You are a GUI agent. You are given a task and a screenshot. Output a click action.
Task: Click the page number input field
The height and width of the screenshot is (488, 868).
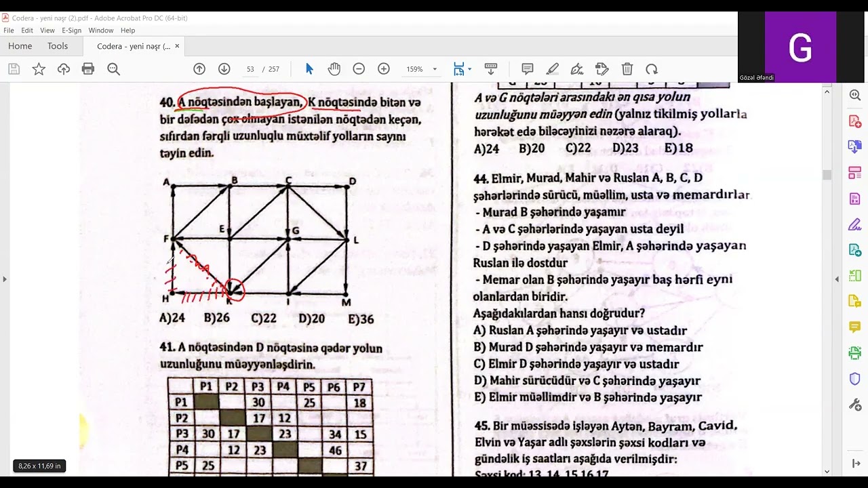(x=250, y=69)
